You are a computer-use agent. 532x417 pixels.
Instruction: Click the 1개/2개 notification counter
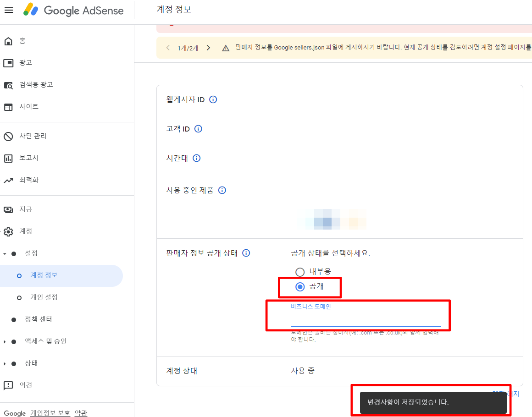pos(188,48)
